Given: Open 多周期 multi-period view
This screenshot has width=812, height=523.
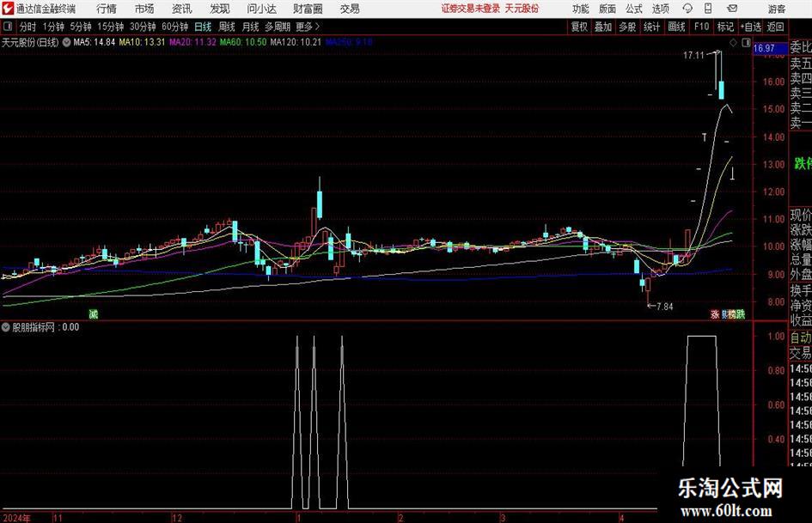Looking at the screenshot, I should [x=278, y=27].
